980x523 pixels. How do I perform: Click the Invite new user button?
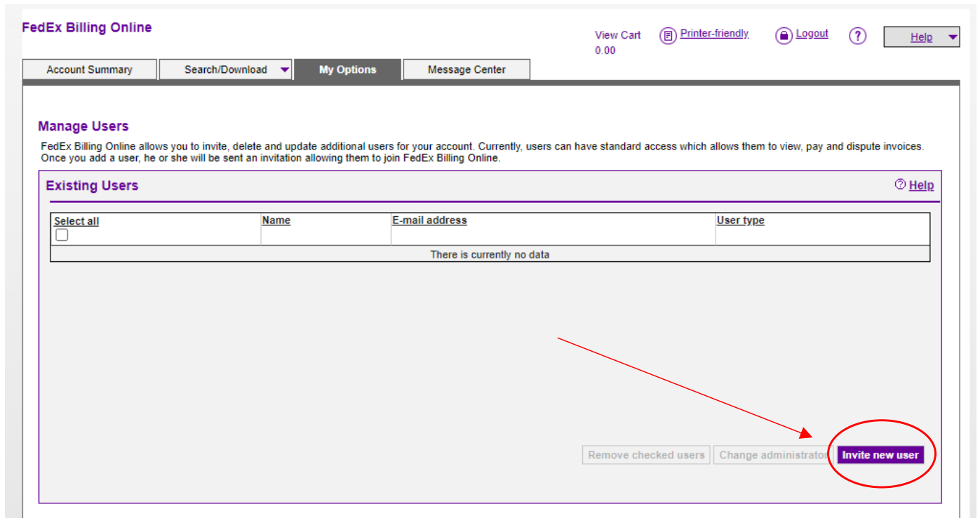click(880, 454)
